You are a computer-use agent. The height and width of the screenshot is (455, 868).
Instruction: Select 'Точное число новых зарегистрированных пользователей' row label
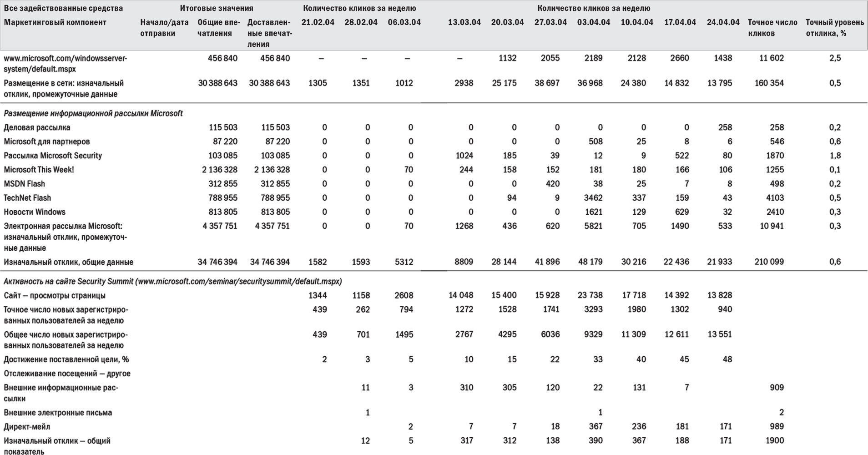point(66,315)
